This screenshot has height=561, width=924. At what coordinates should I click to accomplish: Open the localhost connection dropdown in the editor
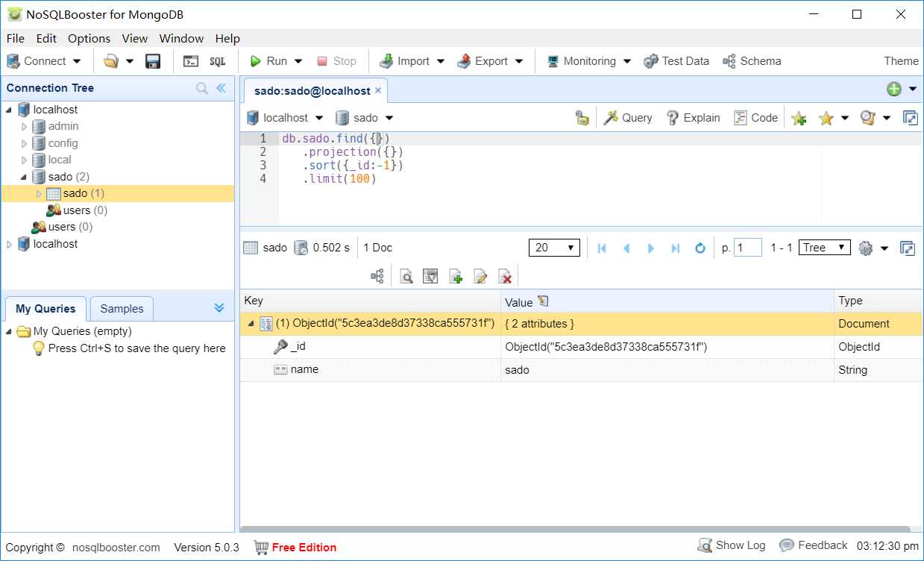pyautogui.click(x=285, y=118)
